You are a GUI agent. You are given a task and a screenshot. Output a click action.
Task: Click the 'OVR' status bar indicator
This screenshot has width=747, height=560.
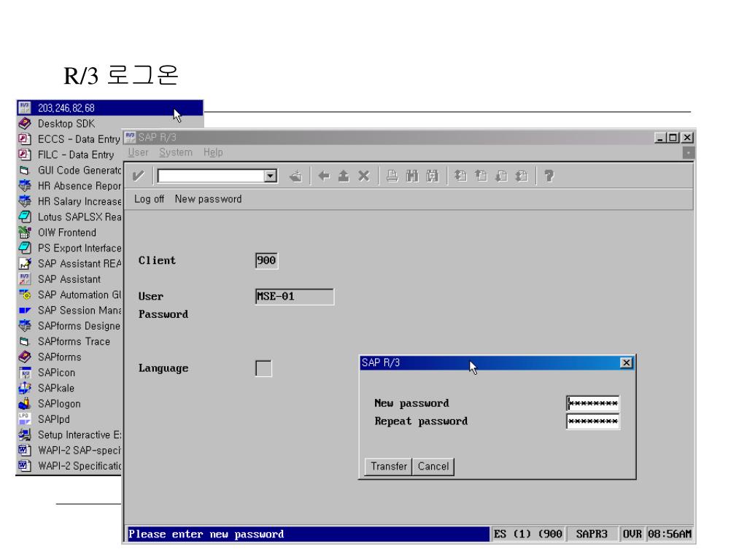632,534
